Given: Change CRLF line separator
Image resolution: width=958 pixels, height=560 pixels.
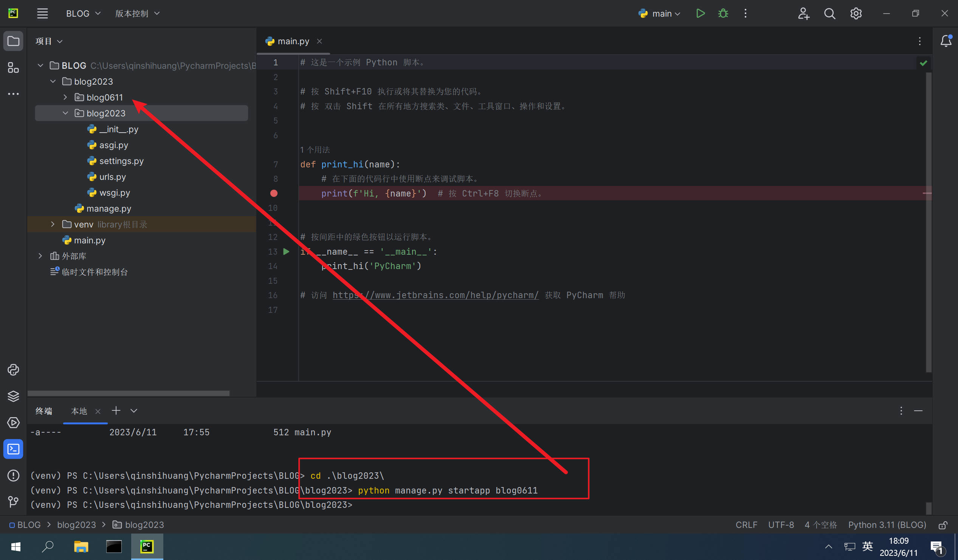Looking at the screenshot, I should (746, 525).
